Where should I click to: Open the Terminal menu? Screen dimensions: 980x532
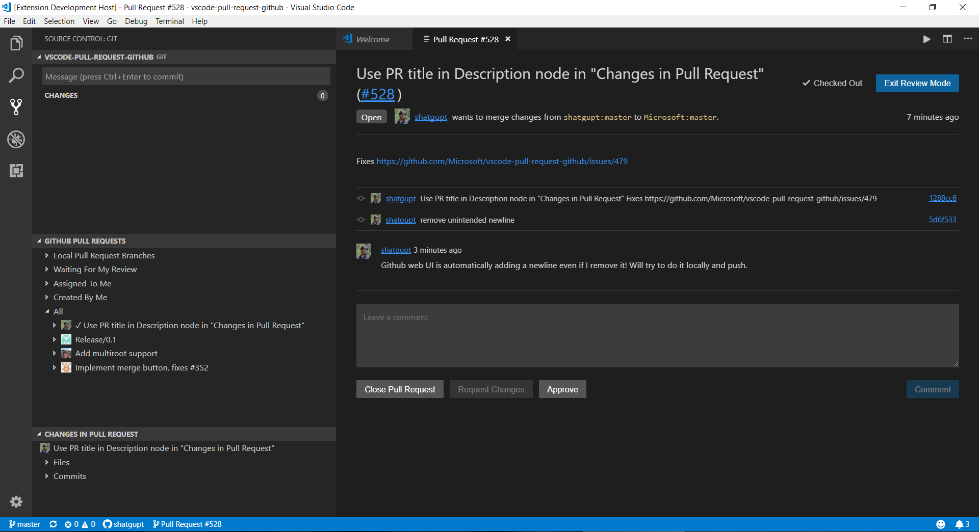[x=170, y=21]
